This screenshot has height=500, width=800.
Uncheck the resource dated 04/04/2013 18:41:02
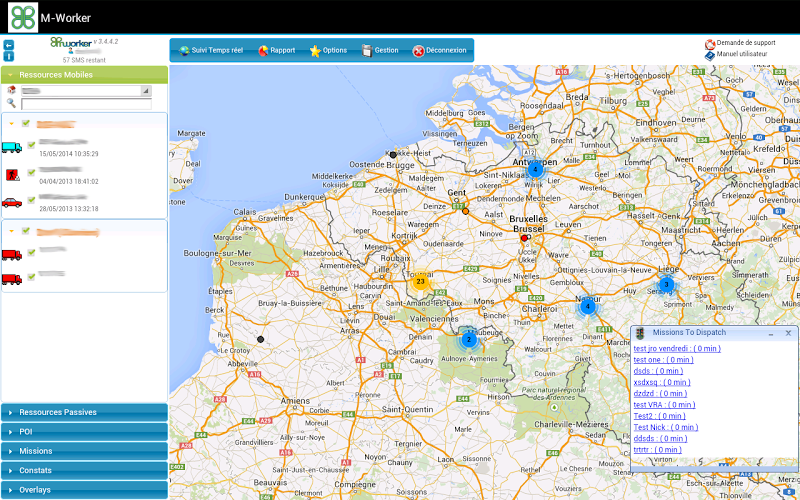tap(32, 172)
